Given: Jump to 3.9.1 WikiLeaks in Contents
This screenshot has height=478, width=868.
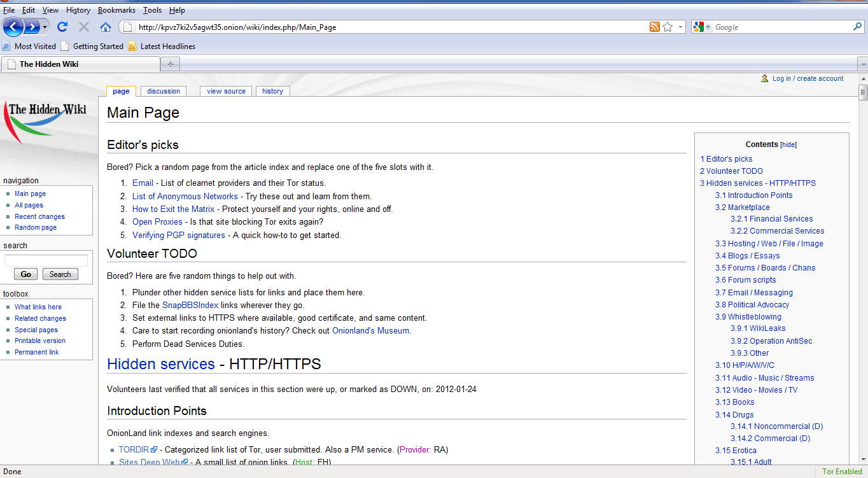Looking at the screenshot, I should coord(758,328).
